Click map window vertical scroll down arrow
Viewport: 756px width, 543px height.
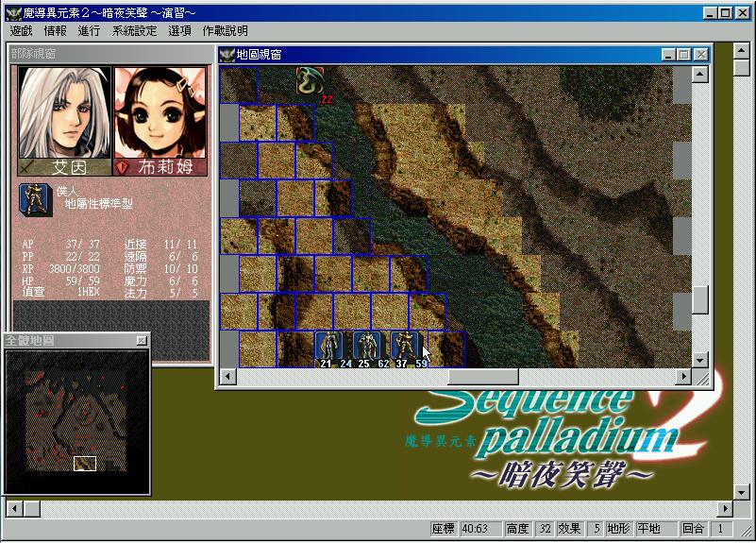point(700,360)
